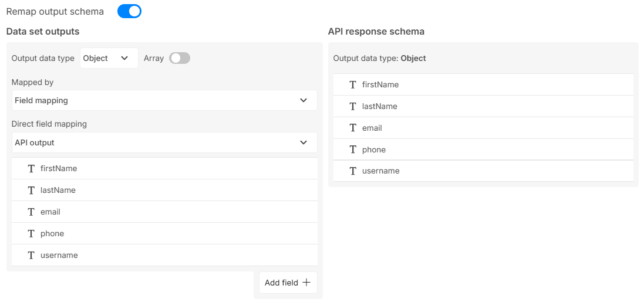The image size is (644, 306).
Task: Click the Add field button
Action: (x=288, y=283)
